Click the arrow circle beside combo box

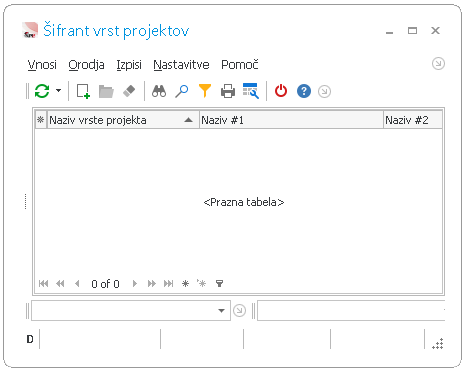(239, 311)
